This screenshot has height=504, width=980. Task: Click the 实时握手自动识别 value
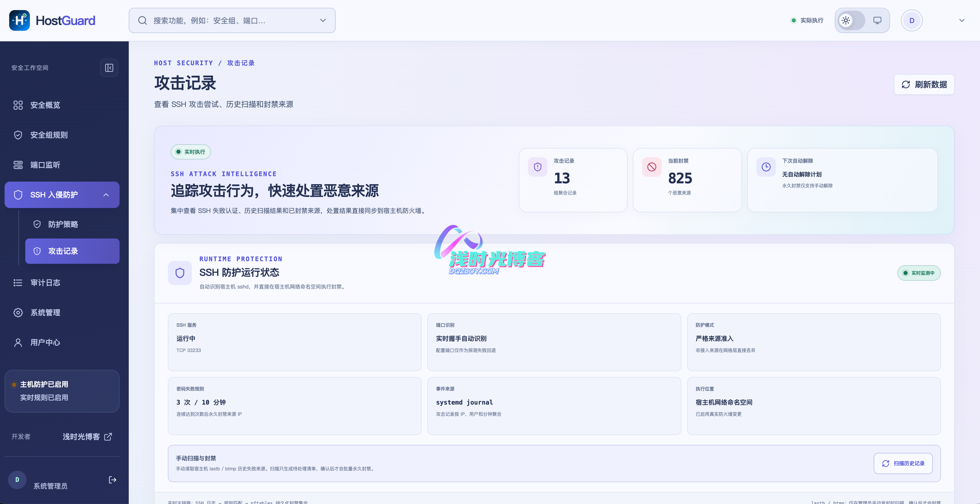[461, 338]
